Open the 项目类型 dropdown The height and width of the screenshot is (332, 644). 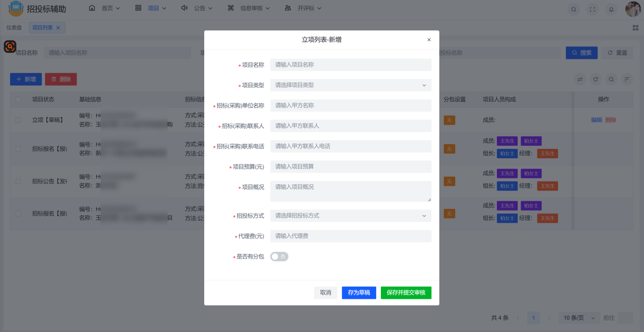coord(351,85)
